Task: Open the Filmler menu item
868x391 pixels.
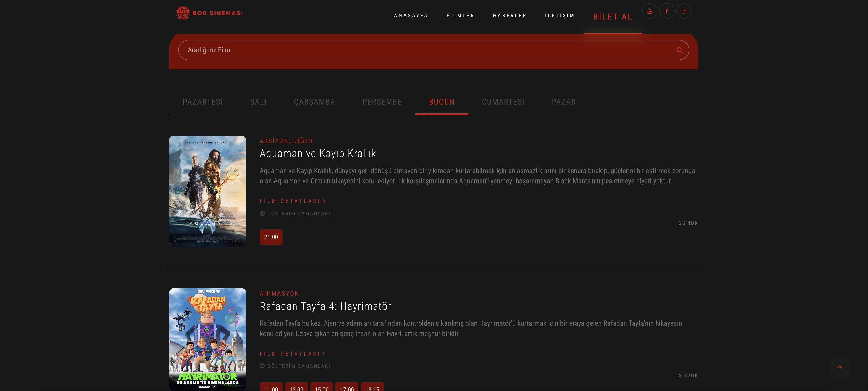Action: 460,16
